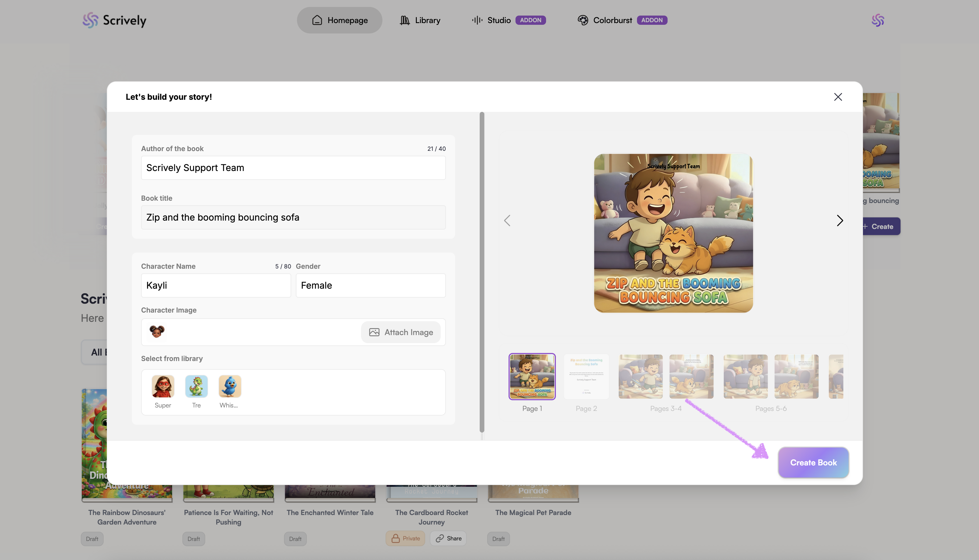979x560 pixels.
Task: Close the build your story dialog
Action: click(x=838, y=97)
